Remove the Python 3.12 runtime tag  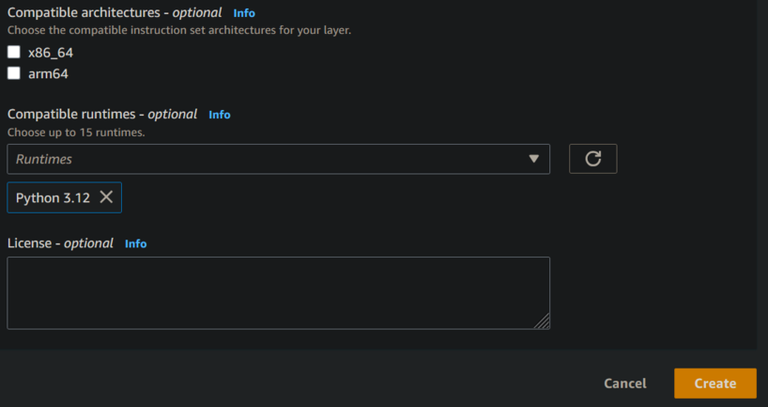tap(106, 198)
